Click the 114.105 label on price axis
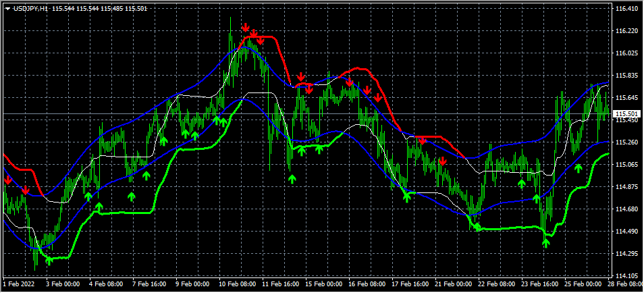Viewport: 644px width, 293px height. [627, 276]
